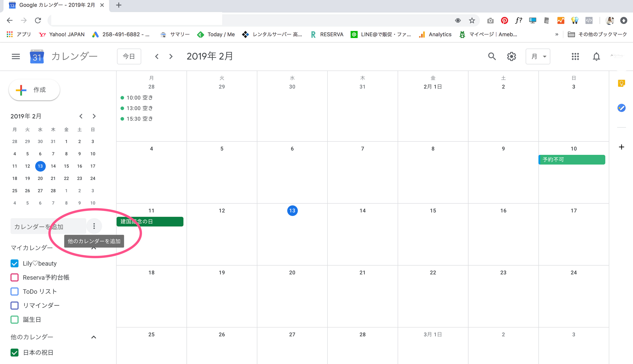Click the カレンダーを追加 input field
Image resolution: width=633 pixels, height=364 pixels.
pyautogui.click(x=48, y=226)
